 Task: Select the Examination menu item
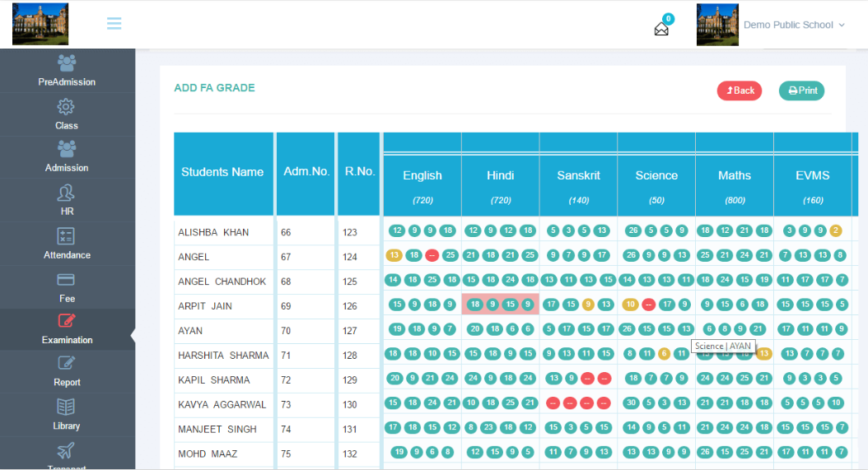click(x=67, y=329)
